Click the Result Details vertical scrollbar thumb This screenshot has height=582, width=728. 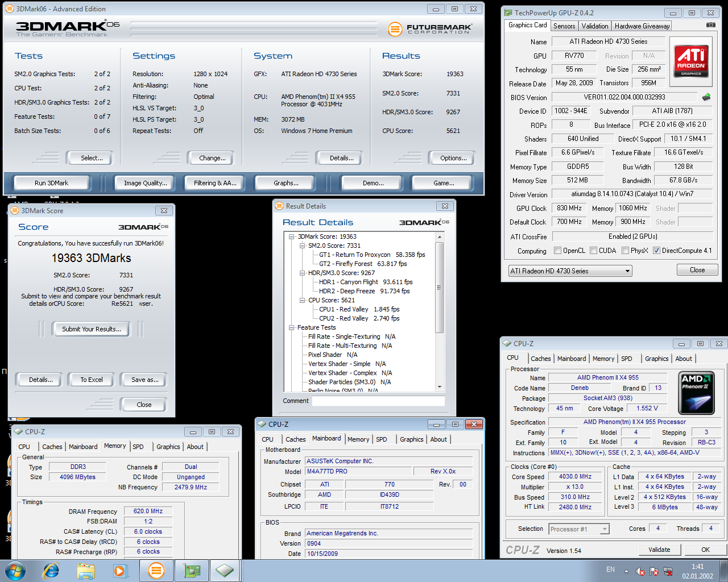(x=439, y=288)
